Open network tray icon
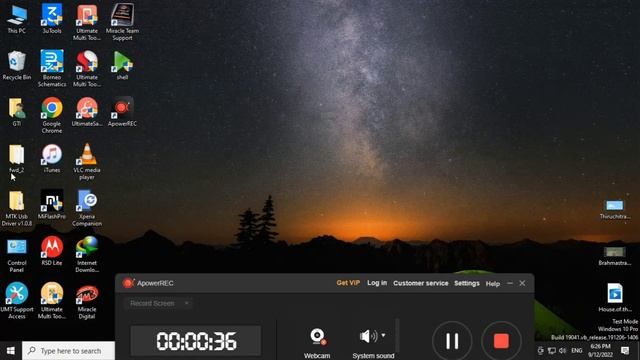The width and height of the screenshot is (640, 360). (x=552, y=351)
